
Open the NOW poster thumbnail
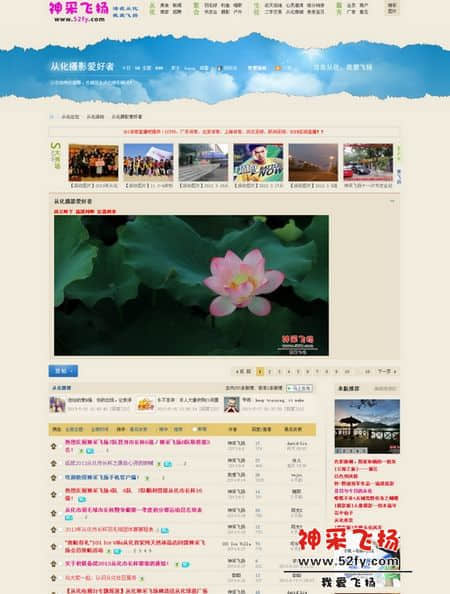coord(258,163)
